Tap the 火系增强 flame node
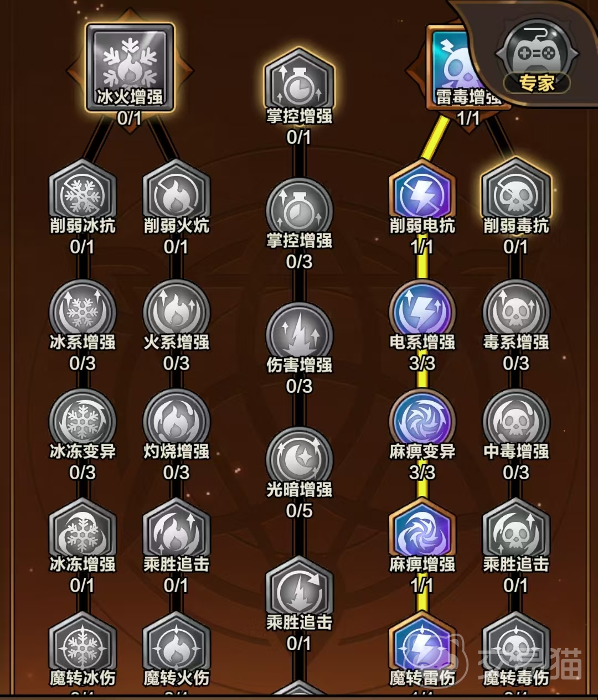The height and width of the screenshot is (700, 598). [x=177, y=312]
